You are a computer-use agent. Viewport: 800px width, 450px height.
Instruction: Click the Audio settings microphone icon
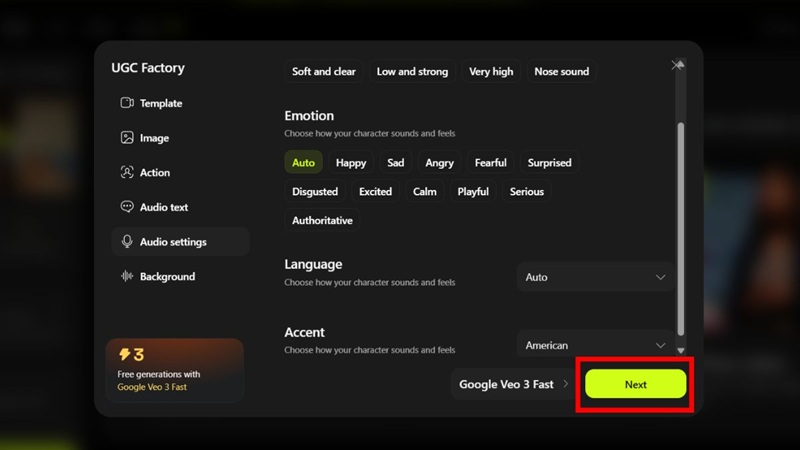(x=127, y=242)
